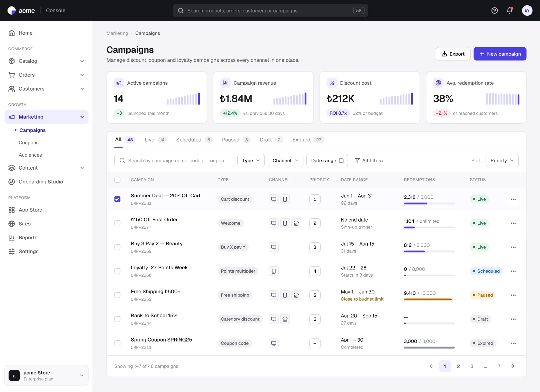Click the Export button
This screenshot has height=392, width=540.
point(453,54)
